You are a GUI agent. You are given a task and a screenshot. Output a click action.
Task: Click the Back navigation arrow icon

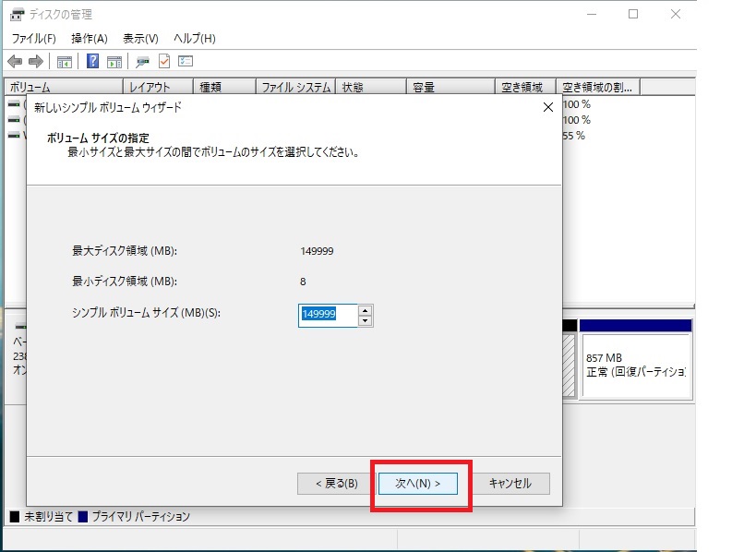pos(16,61)
